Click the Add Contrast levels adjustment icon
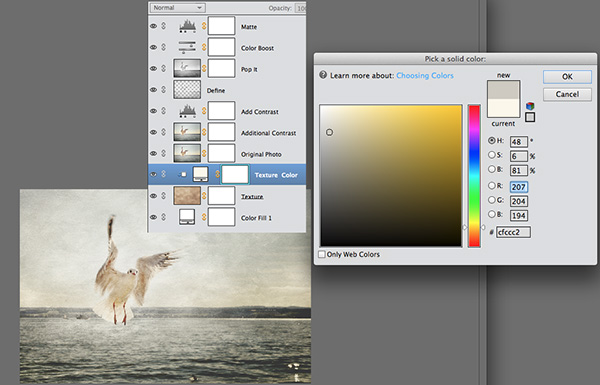 188,111
